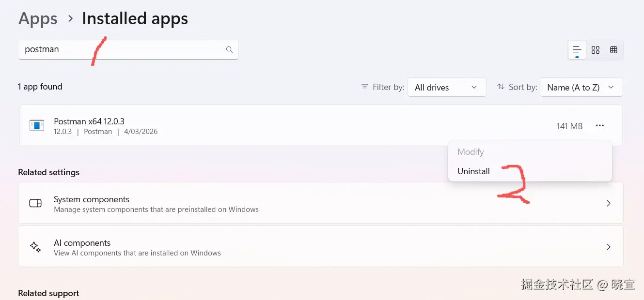
Task: Open the Name (A to Z) sort dropdown
Action: (x=581, y=87)
